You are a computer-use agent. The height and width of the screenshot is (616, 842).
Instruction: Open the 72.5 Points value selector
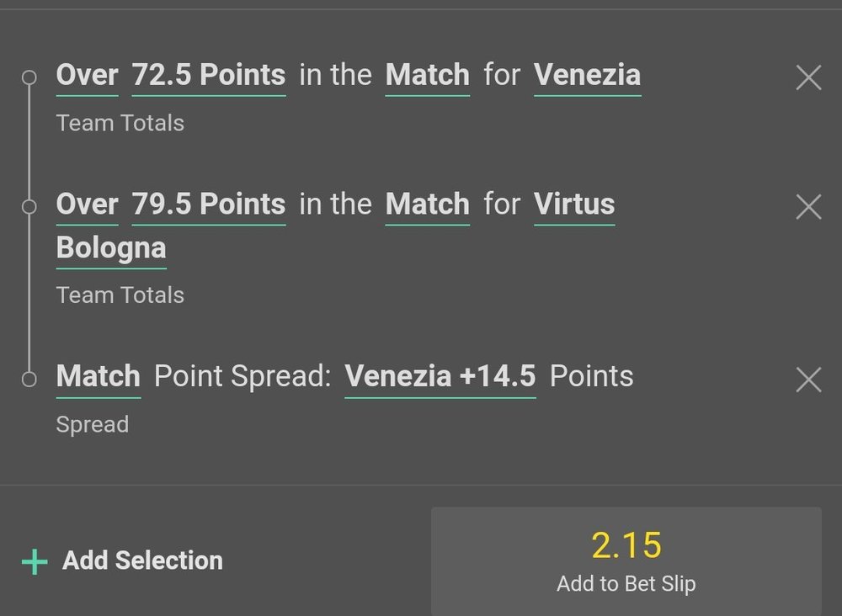(x=209, y=76)
